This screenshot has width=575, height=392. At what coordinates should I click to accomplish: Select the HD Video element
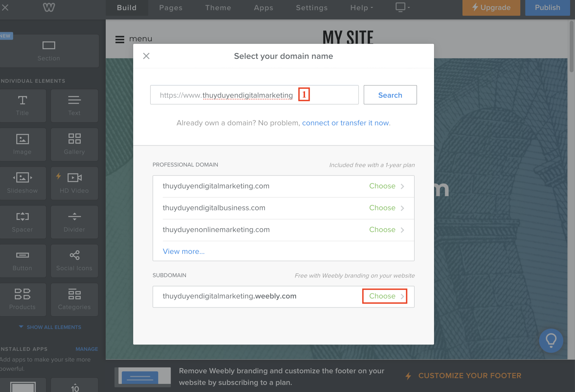pyautogui.click(x=74, y=183)
